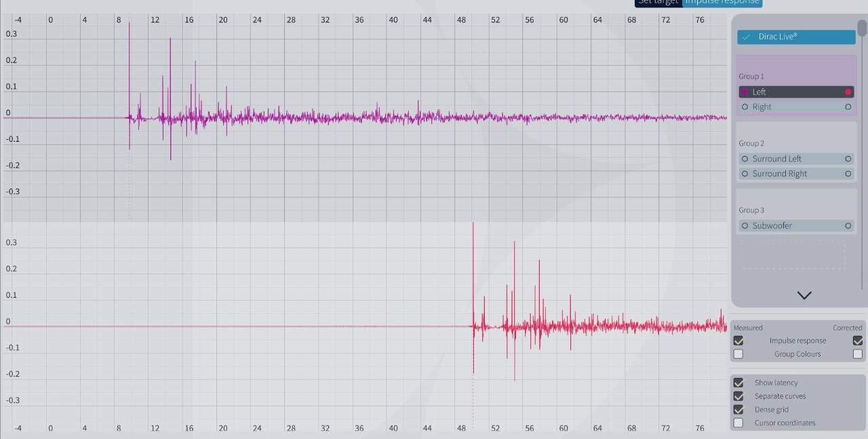This screenshot has height=439, width=868.
Task: Enable Corrected Group Colours checkbox
Action: [858, 354]
